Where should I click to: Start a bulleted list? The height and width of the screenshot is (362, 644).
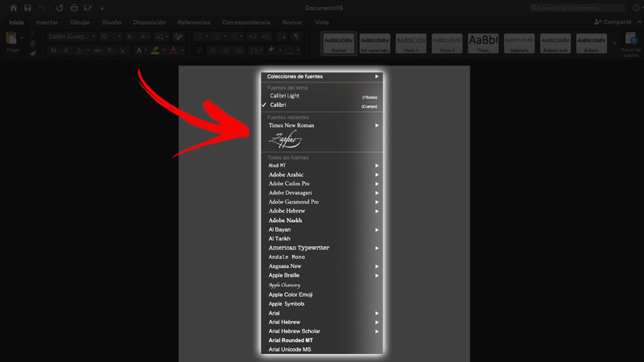point(198,36)
